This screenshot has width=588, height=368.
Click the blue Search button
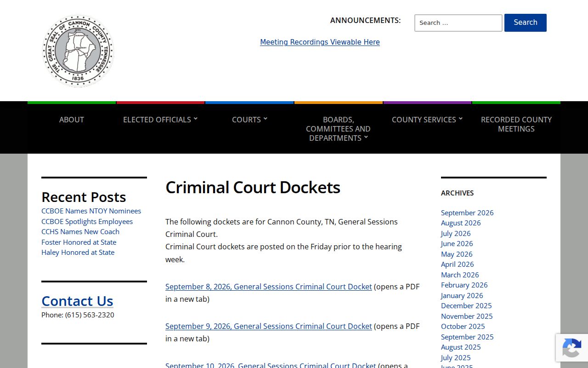[x=526, y=23]
